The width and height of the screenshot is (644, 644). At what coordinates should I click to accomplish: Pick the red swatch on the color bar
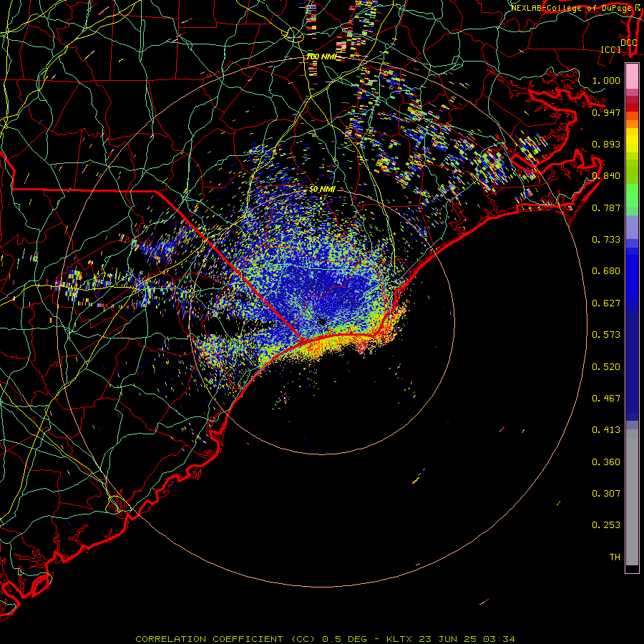coord(632,107)
